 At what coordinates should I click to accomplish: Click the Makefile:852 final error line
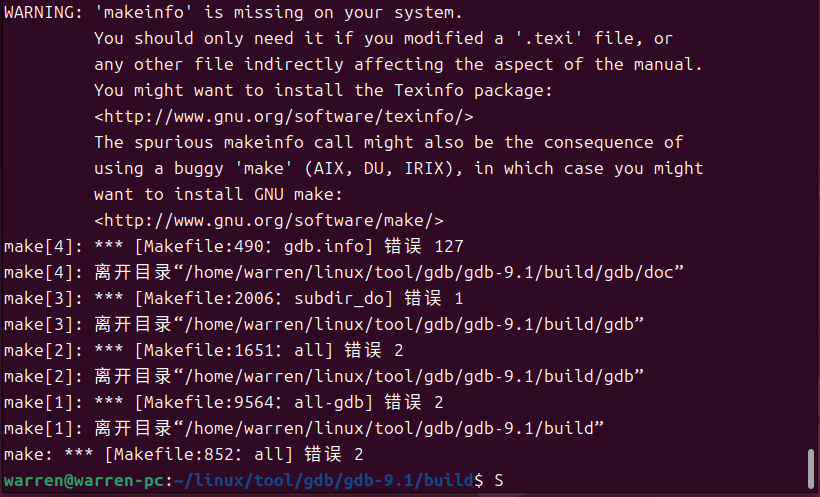184,454
